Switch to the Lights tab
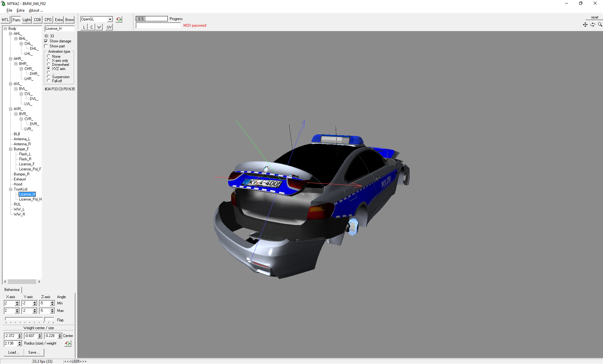 coord(27,20)
